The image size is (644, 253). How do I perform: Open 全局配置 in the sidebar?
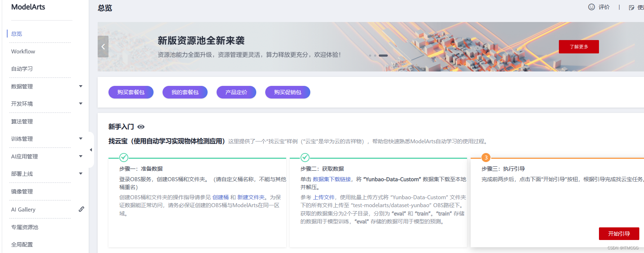click(22, 244)
